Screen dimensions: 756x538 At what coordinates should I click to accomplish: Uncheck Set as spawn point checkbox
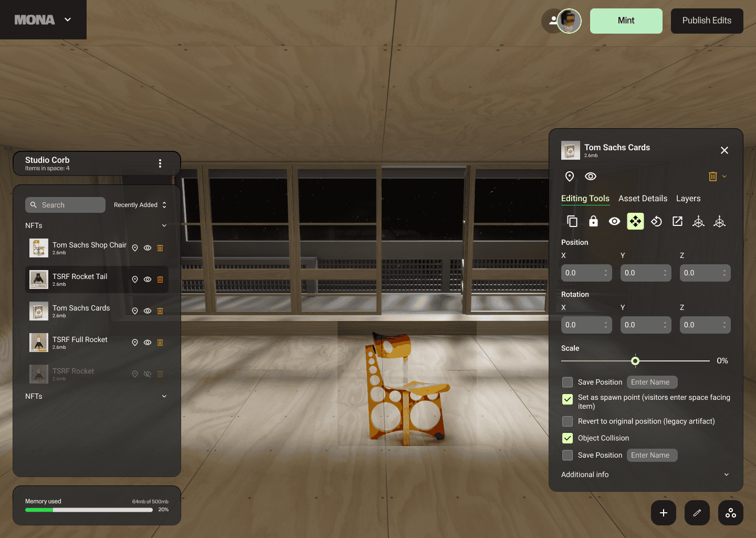tap(568, 399)
